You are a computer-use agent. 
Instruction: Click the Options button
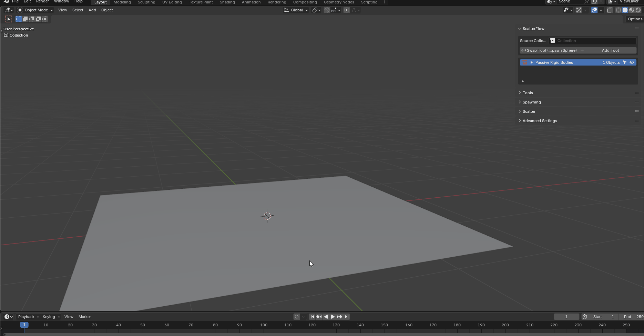[635, 19]
